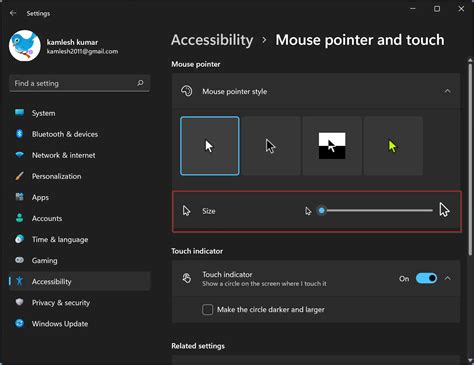Screen dimensions: 474x365
Task: Click the small cursor icon at slider start
Action: pyautogui.click(x=308, y=211)
